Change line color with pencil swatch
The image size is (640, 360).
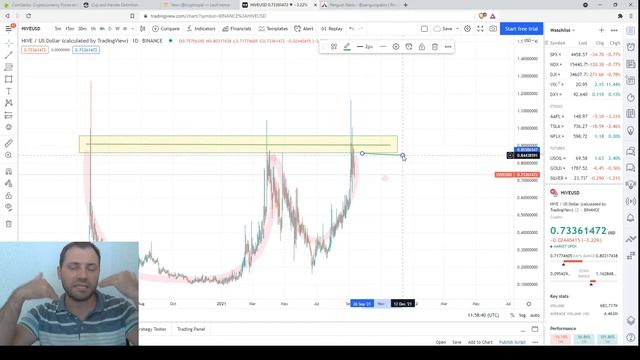(x=347, y=47)
